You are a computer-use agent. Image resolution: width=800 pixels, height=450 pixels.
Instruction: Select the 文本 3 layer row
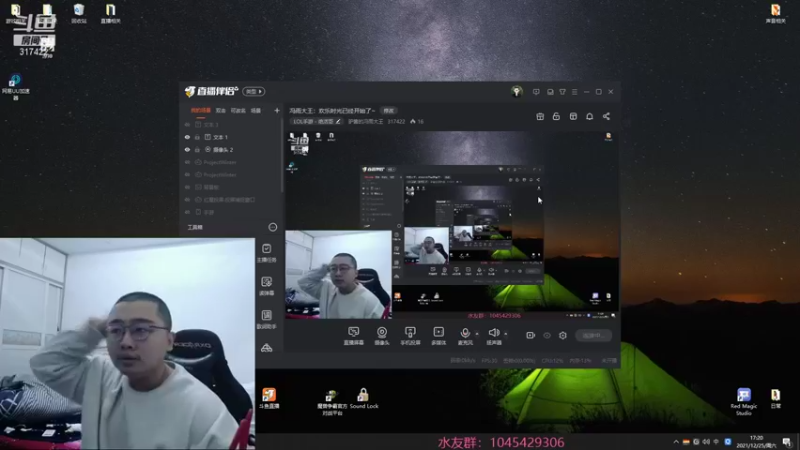pyautogui.click(x=231, y=124)
